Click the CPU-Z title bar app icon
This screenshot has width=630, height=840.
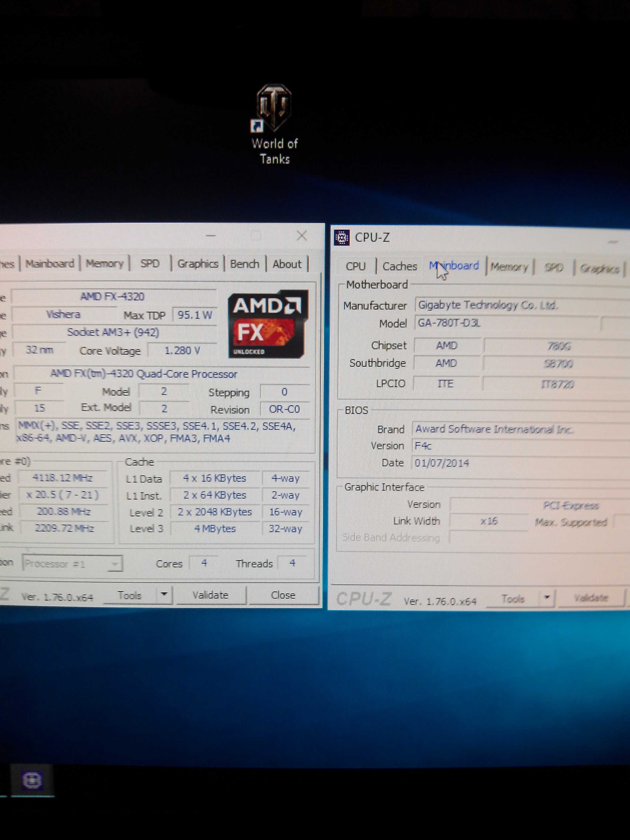point(342,238)
